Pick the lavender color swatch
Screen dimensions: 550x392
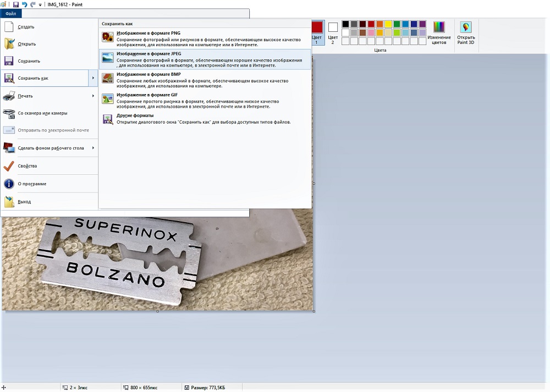pyautogui.click(x=422, y=32)
